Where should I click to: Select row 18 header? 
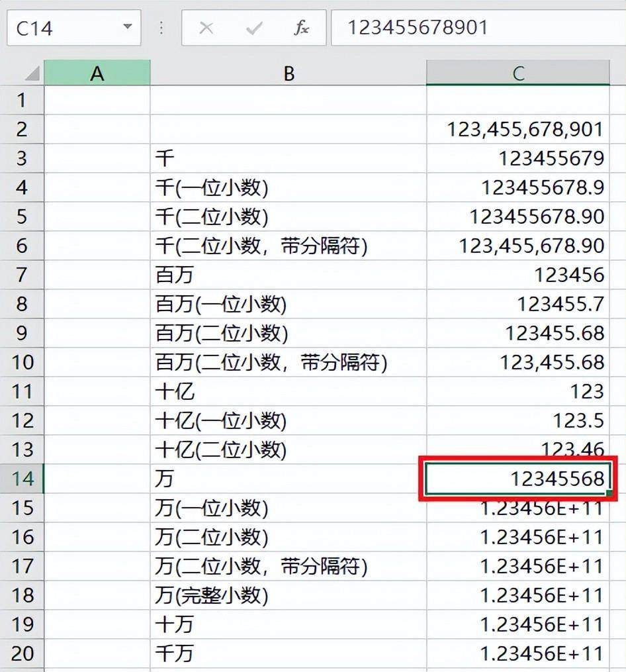tap(22, 595)
